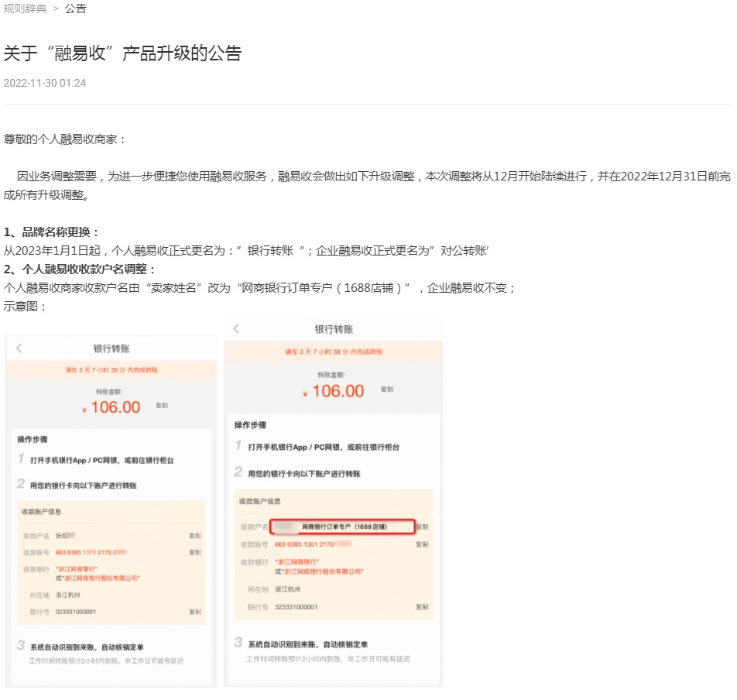
Task: Click the line starting 从2023年1月1日起
Action: 246,251
